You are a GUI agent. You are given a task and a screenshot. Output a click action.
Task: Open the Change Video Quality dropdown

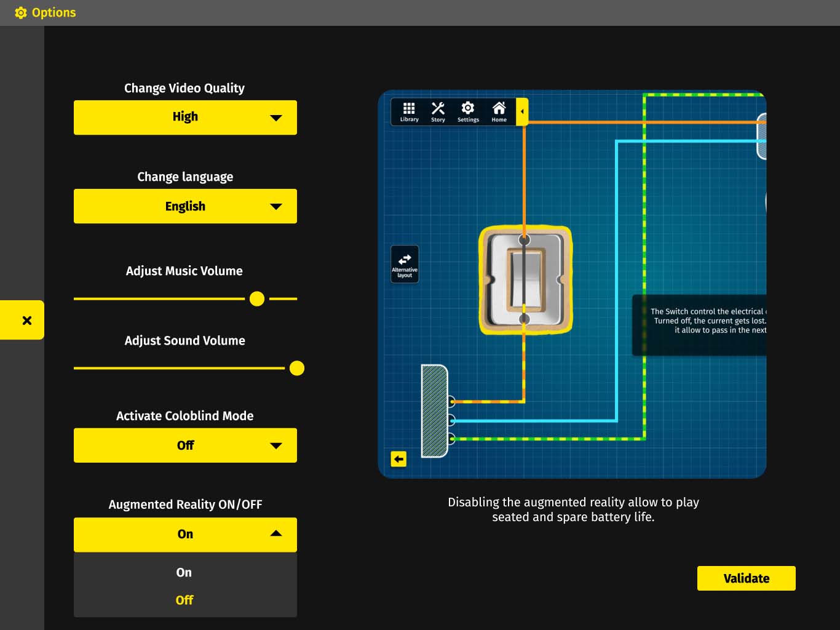tap(185, 117)
